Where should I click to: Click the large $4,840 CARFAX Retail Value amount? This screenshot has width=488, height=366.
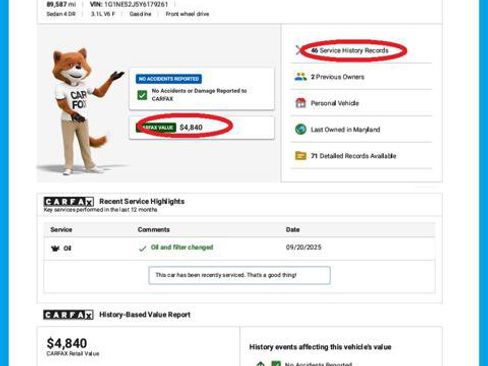coord(67,343)
